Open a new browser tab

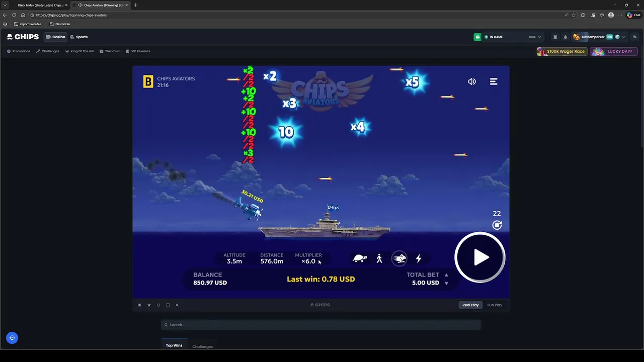(x=135, y=5)
